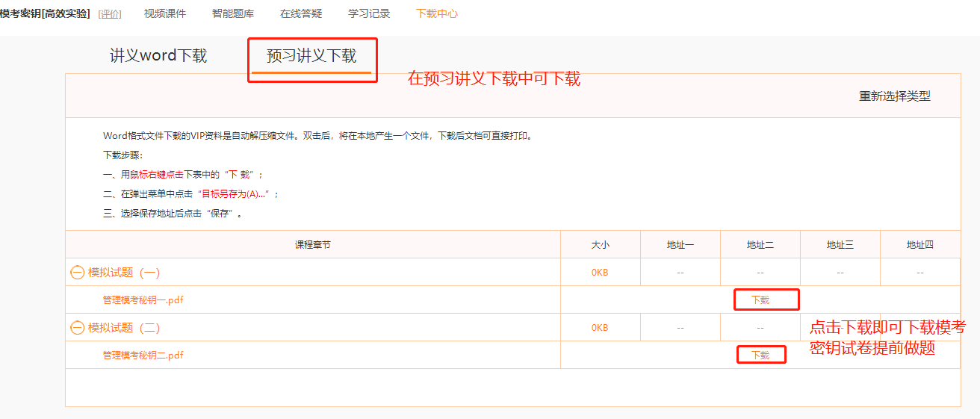Collapse the 模拟试题（一） section icon
Viewport: 980px width, 419px height.
pyautogui.click(x=77, y=273)
